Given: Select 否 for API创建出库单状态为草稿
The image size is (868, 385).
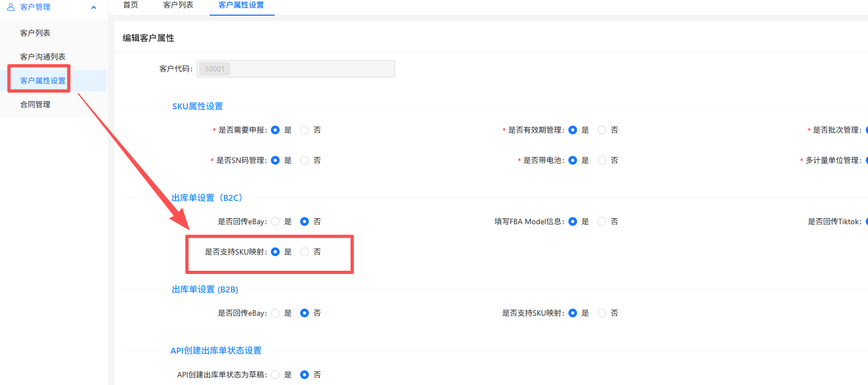Looking at the screenshot, I should pyautogui.click(x=305, y=375).
